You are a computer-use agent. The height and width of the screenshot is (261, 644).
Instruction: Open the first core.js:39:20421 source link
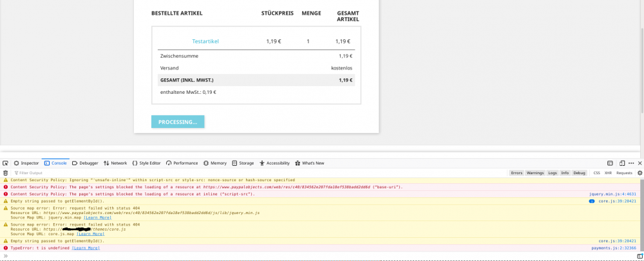(618, 201)
